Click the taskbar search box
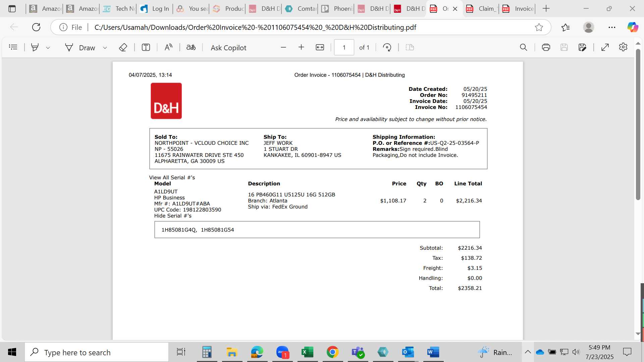This screenshot has height=362, width=644. tap(97, 352)
